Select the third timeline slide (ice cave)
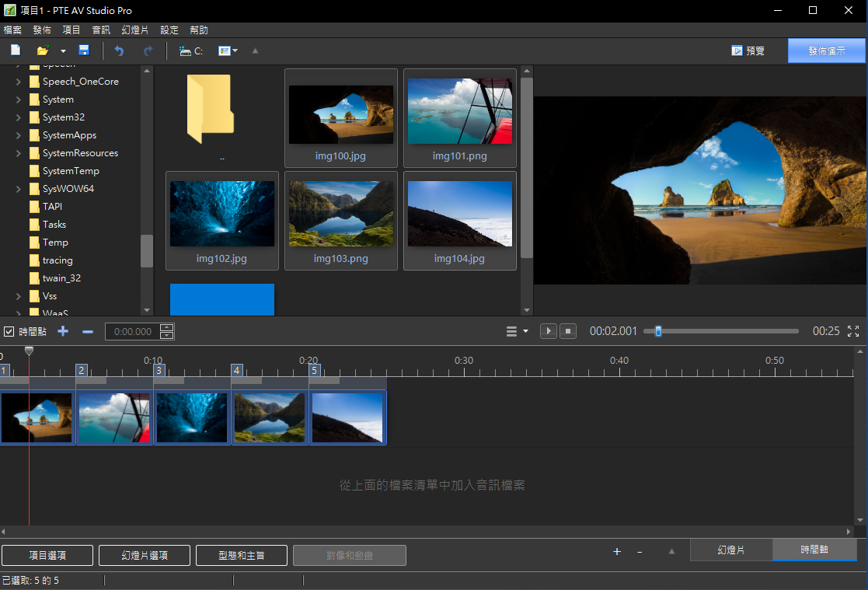This screenshot has width=868, height=590. (192, 417)
